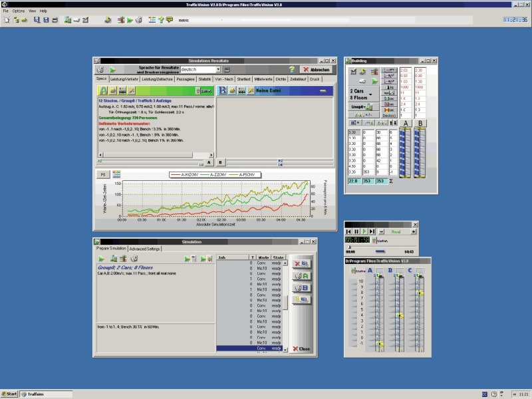
Task: Select the highlighted Conv. ready job row
Action: (249, 348)
